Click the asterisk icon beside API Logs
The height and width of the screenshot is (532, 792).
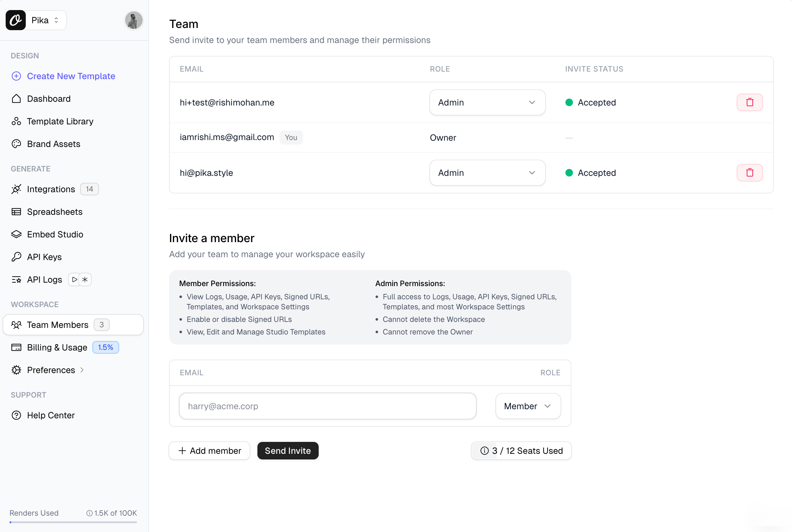click(85, 280)
